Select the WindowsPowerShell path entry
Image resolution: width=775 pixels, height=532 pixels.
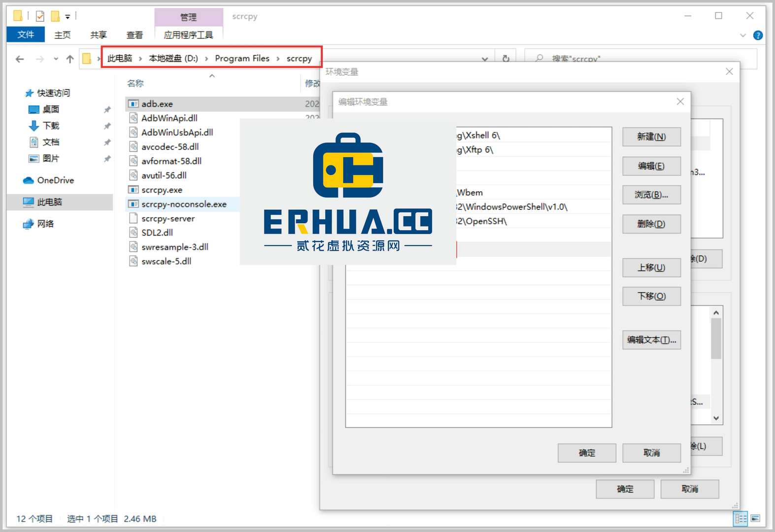coord(512,207)
